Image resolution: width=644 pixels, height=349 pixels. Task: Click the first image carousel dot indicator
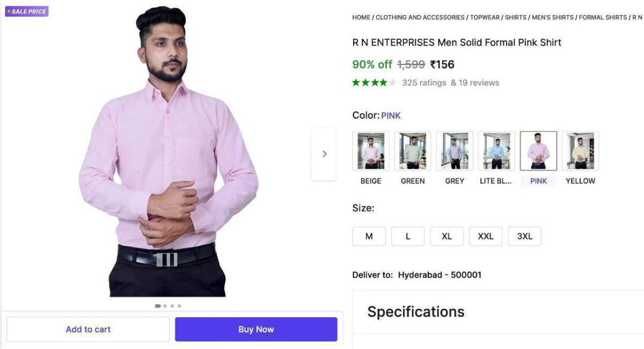pyautogui.click(x=158, y=306)
